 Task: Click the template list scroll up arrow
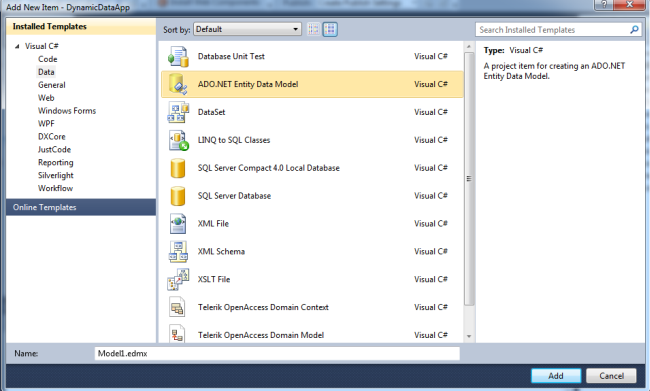pyautogui.click(x=469, y=46)
